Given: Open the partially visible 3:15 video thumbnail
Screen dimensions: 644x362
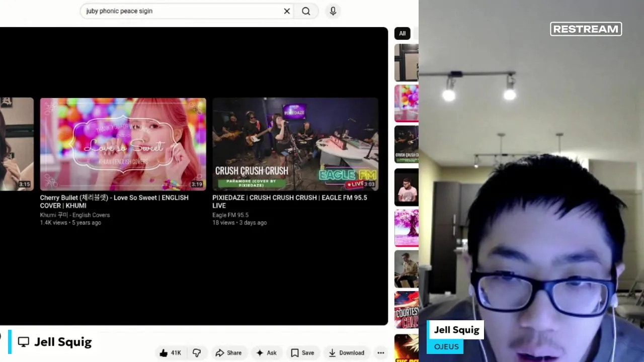Looking at the screenshot, I should (x=17, y=144).
